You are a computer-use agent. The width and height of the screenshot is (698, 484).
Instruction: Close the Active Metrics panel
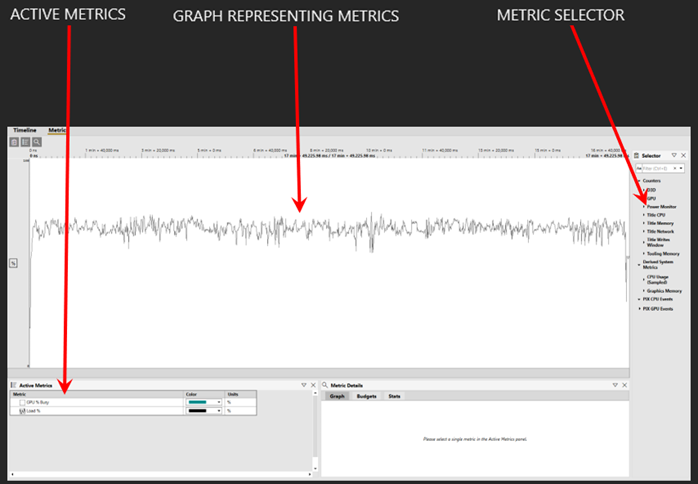313,385
